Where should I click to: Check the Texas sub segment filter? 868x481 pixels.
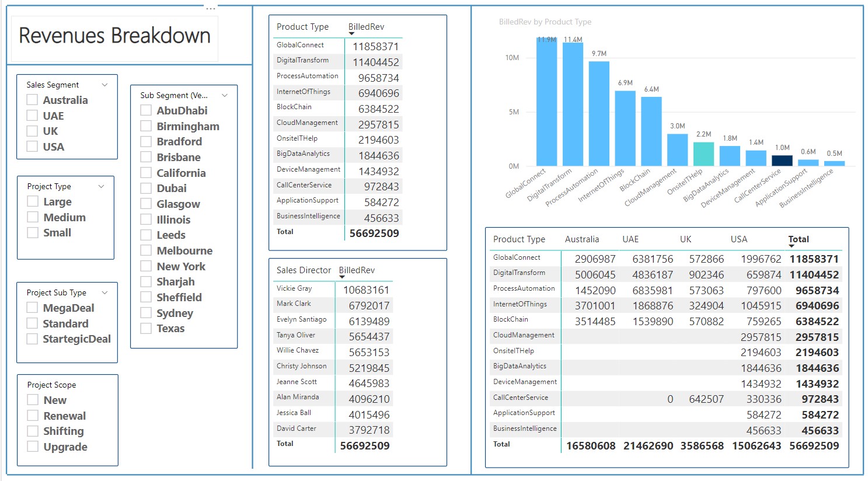(146, 328)
